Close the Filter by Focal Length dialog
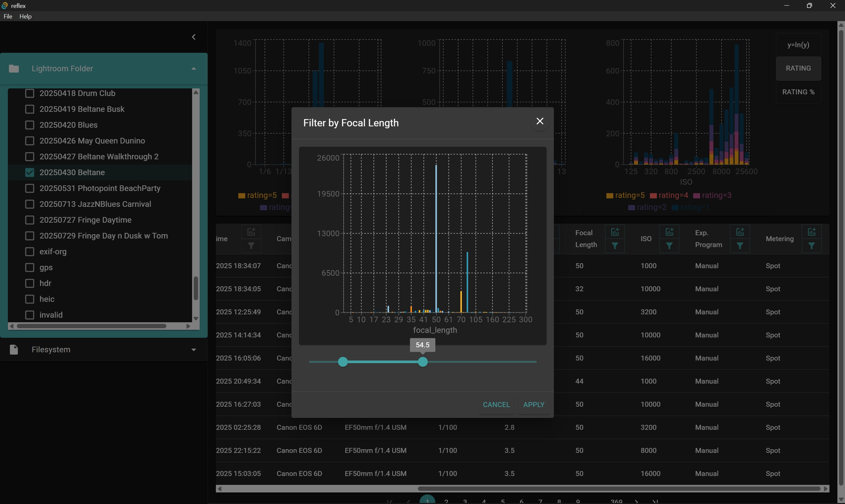The width and height of the screenshot is (845, 504). click(x=540, y=121)
